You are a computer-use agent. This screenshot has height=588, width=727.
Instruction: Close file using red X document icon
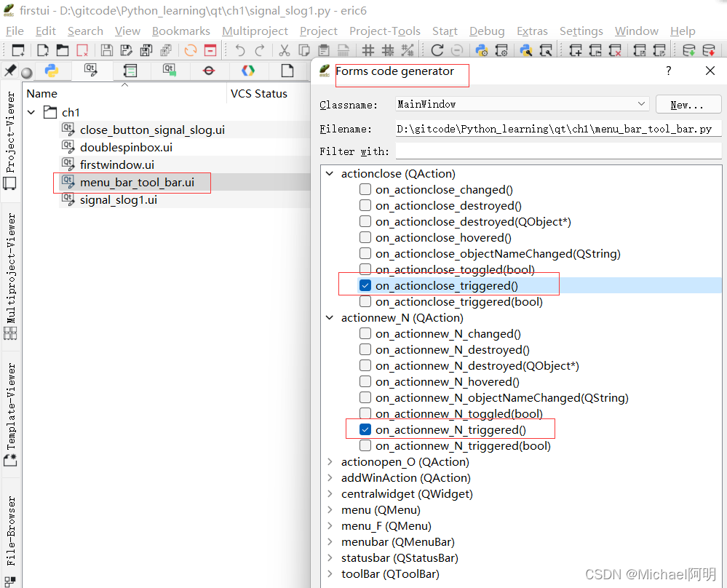(x=82, y=50)
